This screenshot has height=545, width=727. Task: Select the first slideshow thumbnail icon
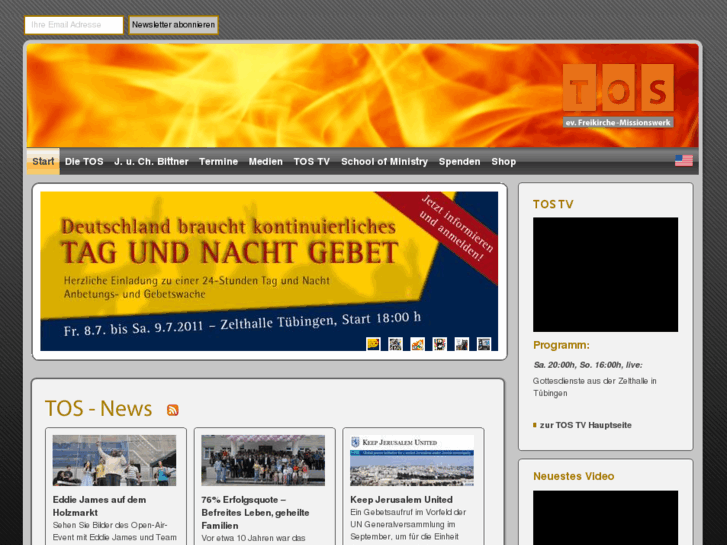pos(373,344)
